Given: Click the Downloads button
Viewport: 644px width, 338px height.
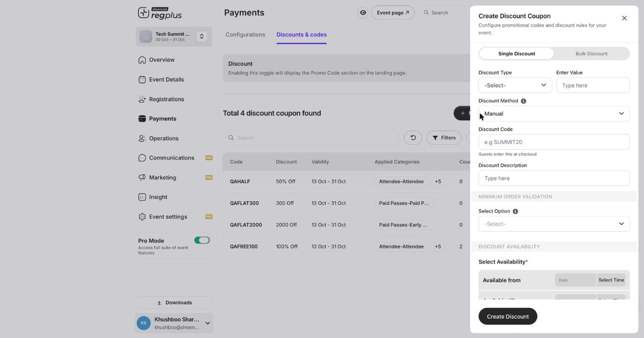Looking at the screenshot, I should pos(174,303).
